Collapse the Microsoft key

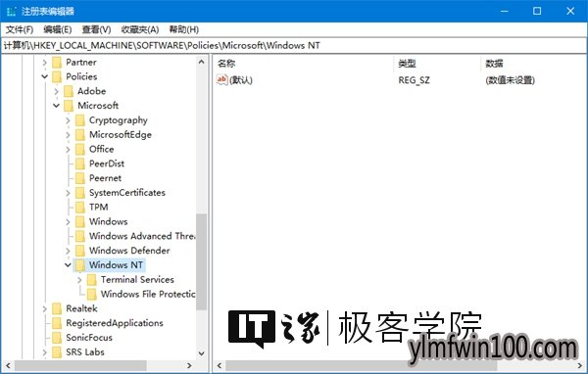56,106
